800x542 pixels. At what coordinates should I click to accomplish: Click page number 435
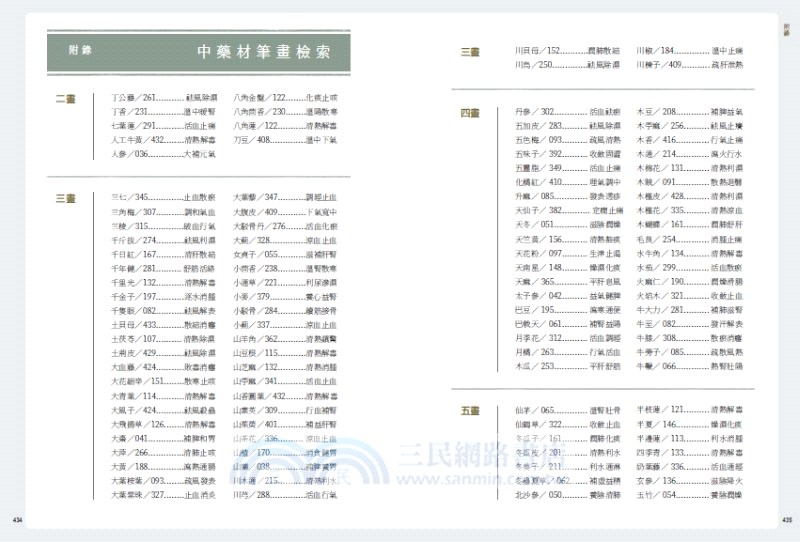click(787, 520)
